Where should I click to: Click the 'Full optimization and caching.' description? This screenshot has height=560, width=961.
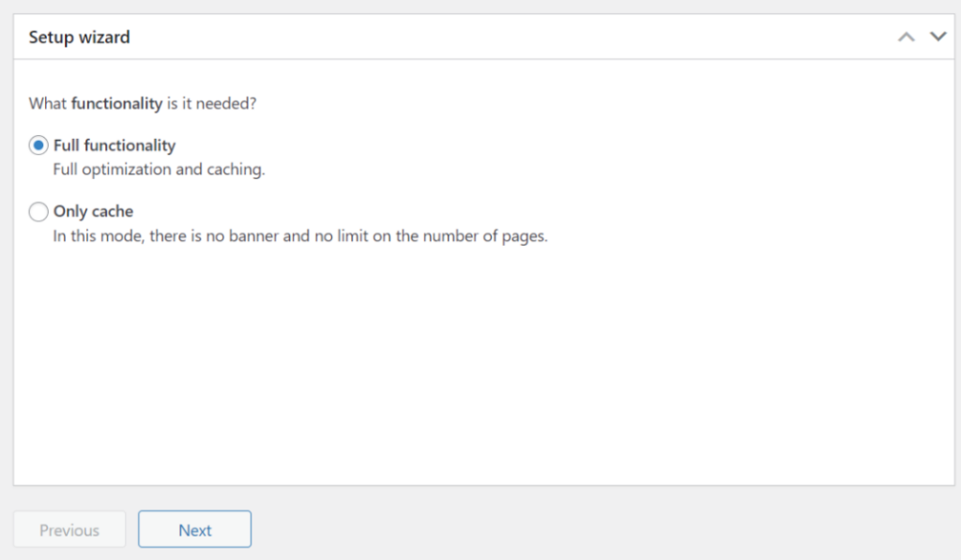coord(159,169)
